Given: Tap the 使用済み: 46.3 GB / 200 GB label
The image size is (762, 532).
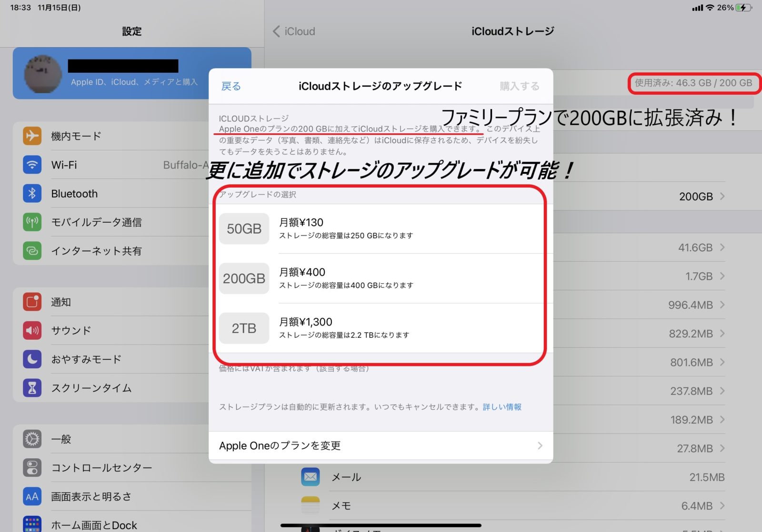Looking at the screenshot, I should pyautogui.click(x=693, y=83).
